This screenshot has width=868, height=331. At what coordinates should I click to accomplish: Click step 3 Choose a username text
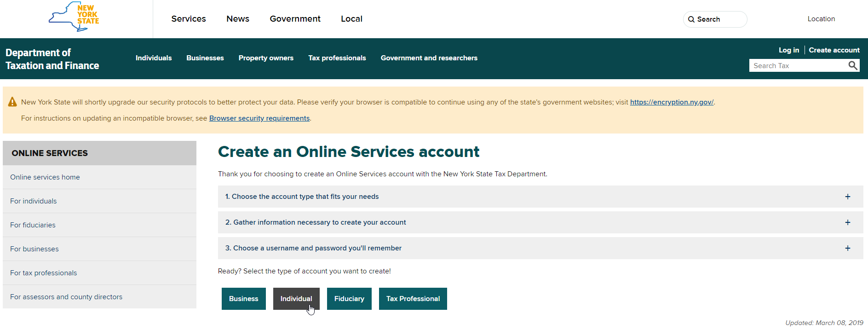pyautogui.click(x=313, y=248)
